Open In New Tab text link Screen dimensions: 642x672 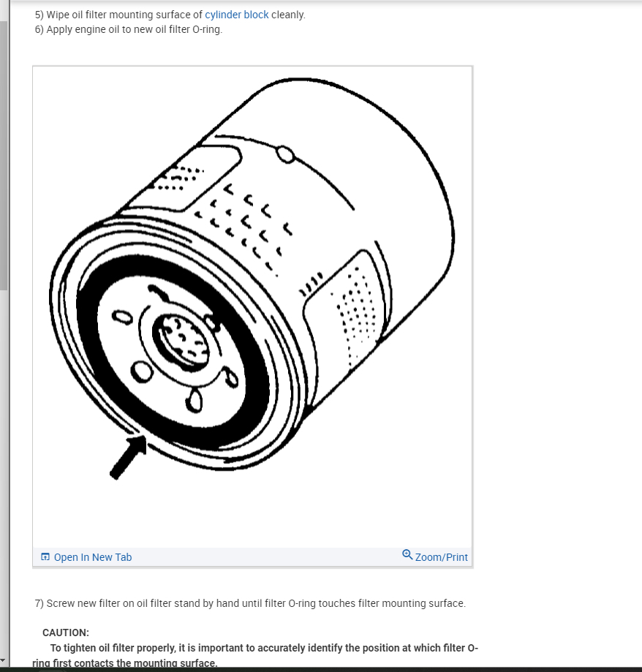click(x=93, y=557)
